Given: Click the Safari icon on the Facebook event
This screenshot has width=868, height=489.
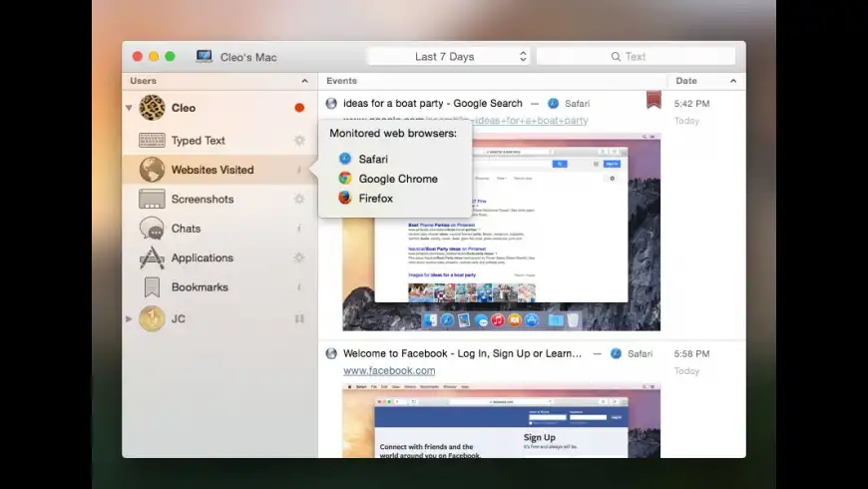Looking at the screenshot, I should click(616, 354).
